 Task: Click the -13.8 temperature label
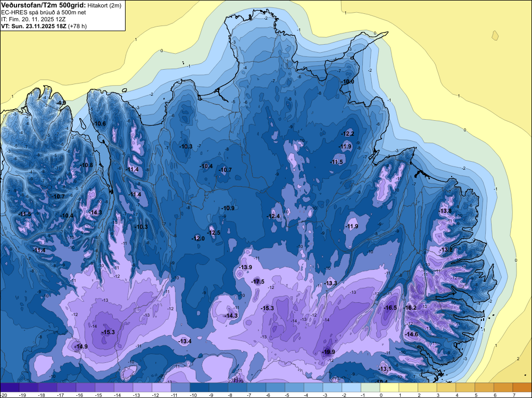pos(445,211)
